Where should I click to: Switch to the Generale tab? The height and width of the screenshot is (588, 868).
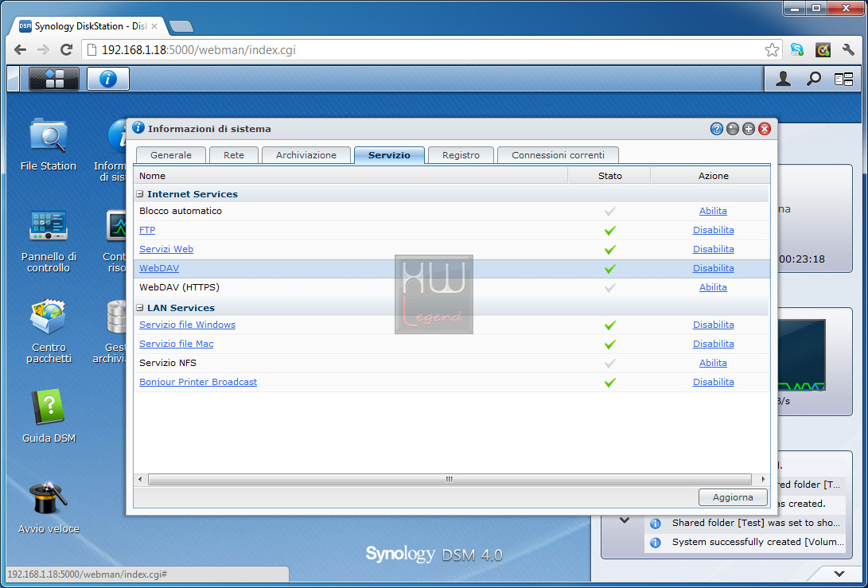(x=170, y=155)
